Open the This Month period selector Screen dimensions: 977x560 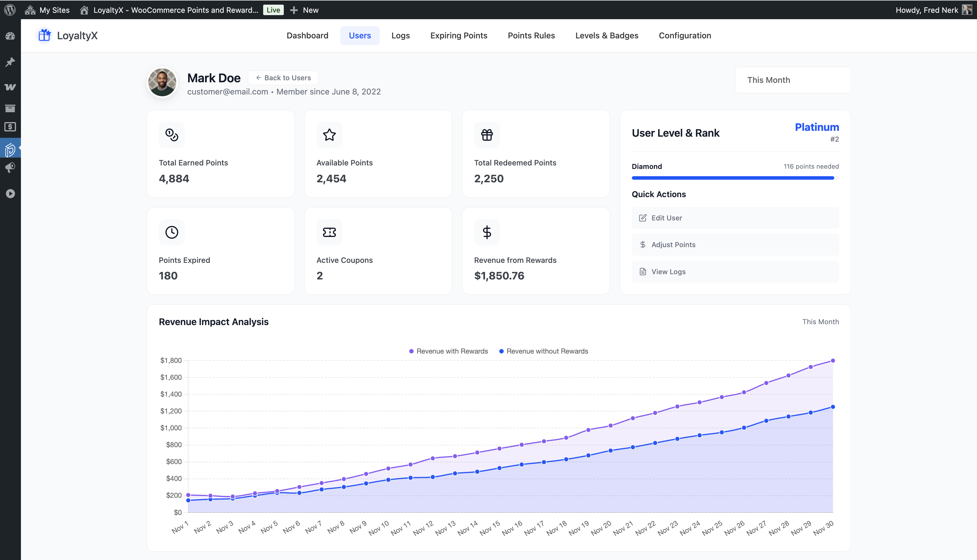click(x=792, y=80)
